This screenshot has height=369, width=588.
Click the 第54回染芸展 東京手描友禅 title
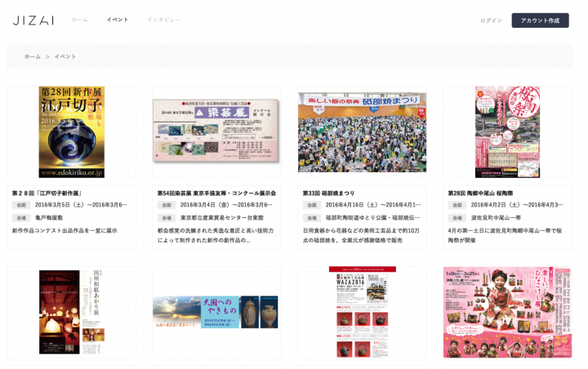216,193
